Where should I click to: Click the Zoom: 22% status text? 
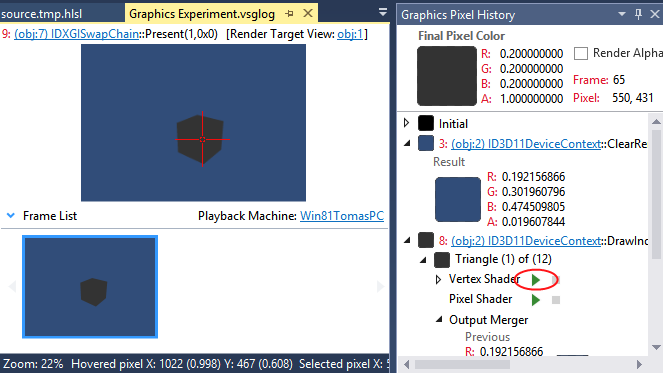point(33,364)
